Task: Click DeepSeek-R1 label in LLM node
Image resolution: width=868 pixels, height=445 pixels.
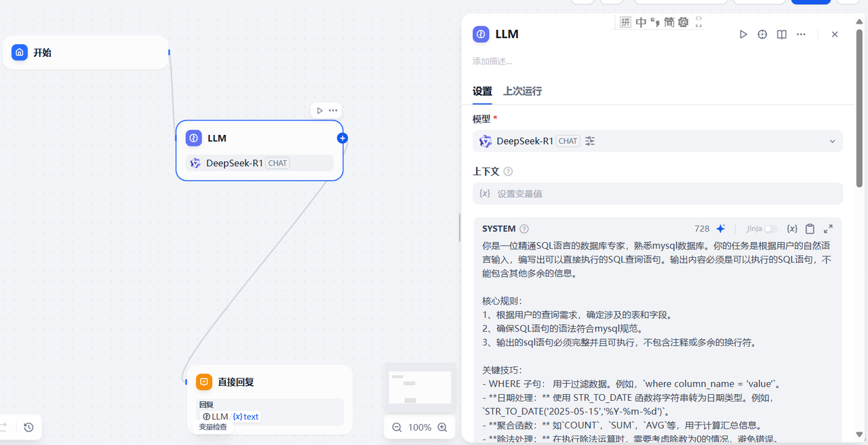Action: 235,163
